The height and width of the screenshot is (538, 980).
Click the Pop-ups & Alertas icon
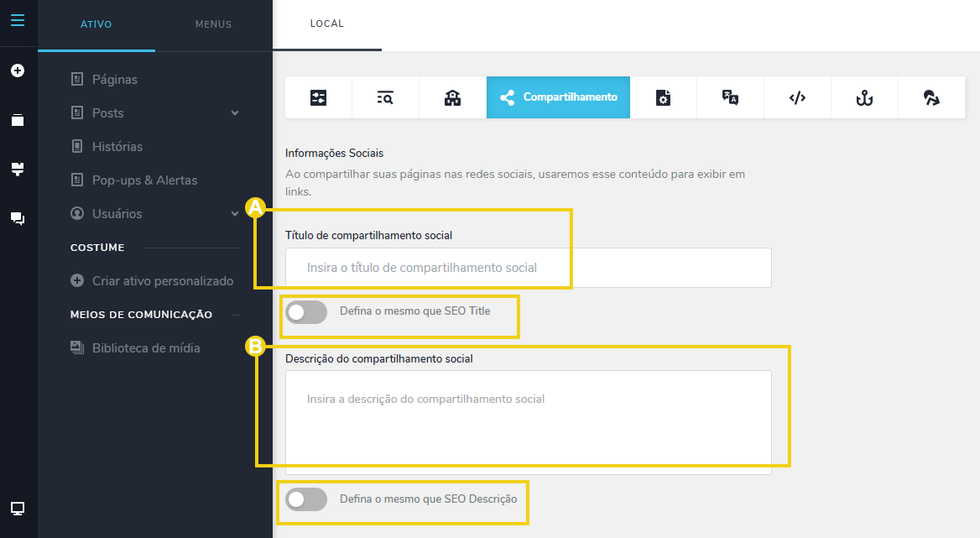(x=77, y=180)
